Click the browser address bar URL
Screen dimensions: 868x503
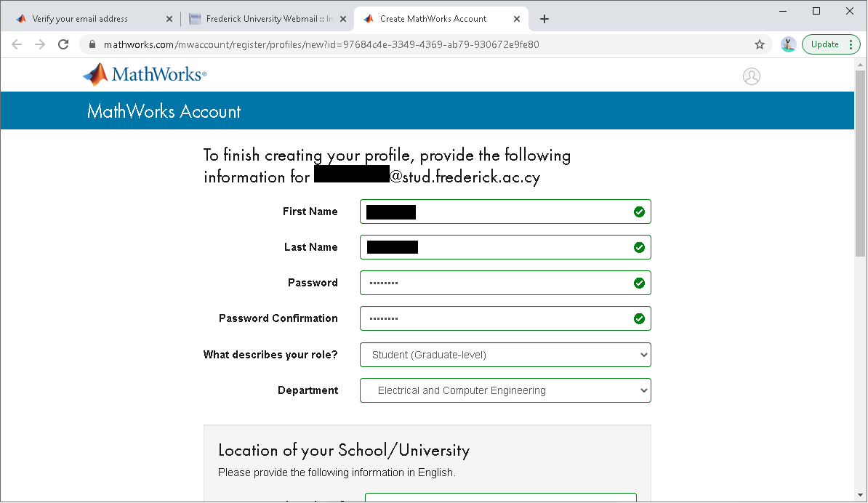pyautogui.click(x=321, y=44)
